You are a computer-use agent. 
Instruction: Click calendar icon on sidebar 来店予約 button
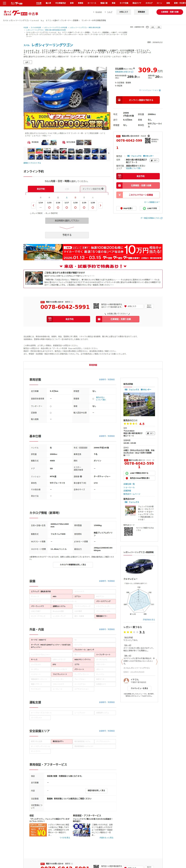(120, 176)
